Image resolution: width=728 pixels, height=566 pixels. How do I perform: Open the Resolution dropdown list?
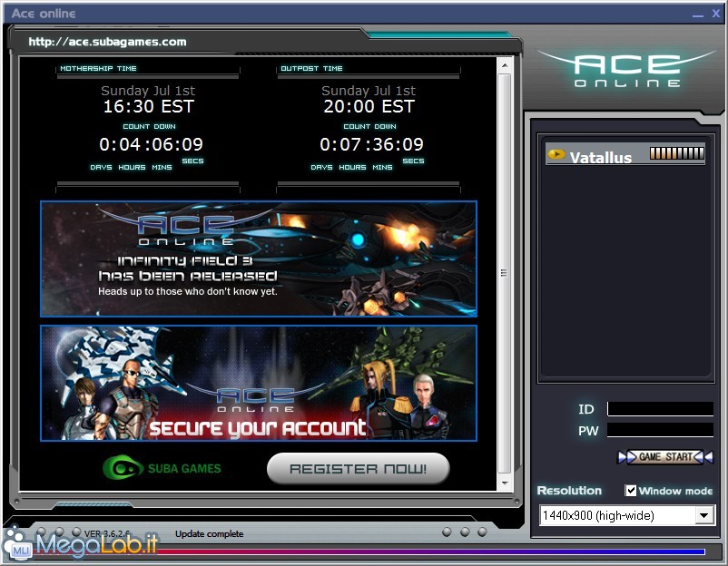coord(626,515)
